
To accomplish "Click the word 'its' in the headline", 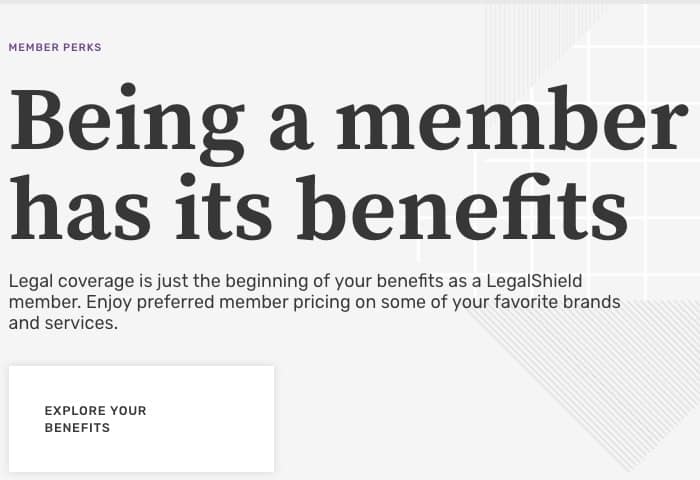I will coord(224,208).
